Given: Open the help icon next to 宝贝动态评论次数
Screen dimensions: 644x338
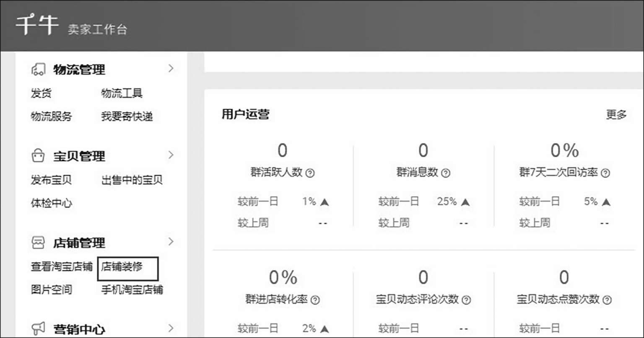Looking at the screenshot, I should 466,300.
